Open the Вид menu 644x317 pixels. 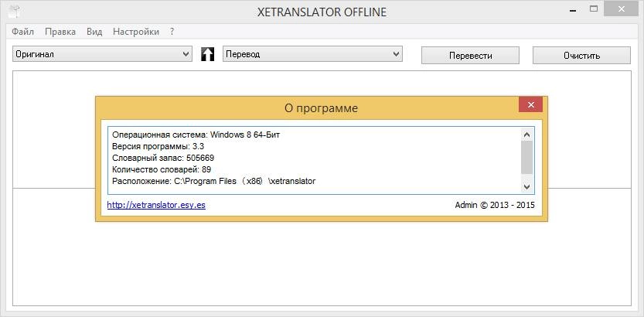click(94, 32)
